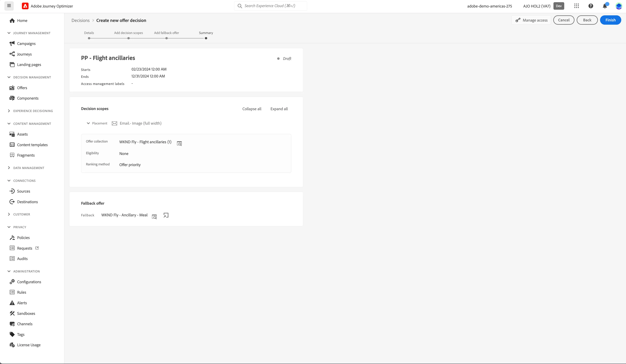Click Expand all link
The height and width of the screenshot is (364, 626).
[279, 109]
